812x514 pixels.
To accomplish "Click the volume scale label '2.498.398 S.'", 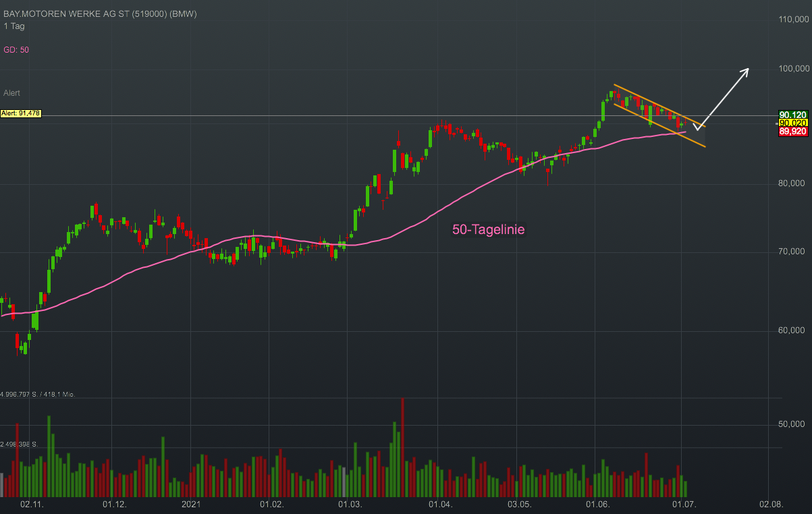I will point(18,445).
